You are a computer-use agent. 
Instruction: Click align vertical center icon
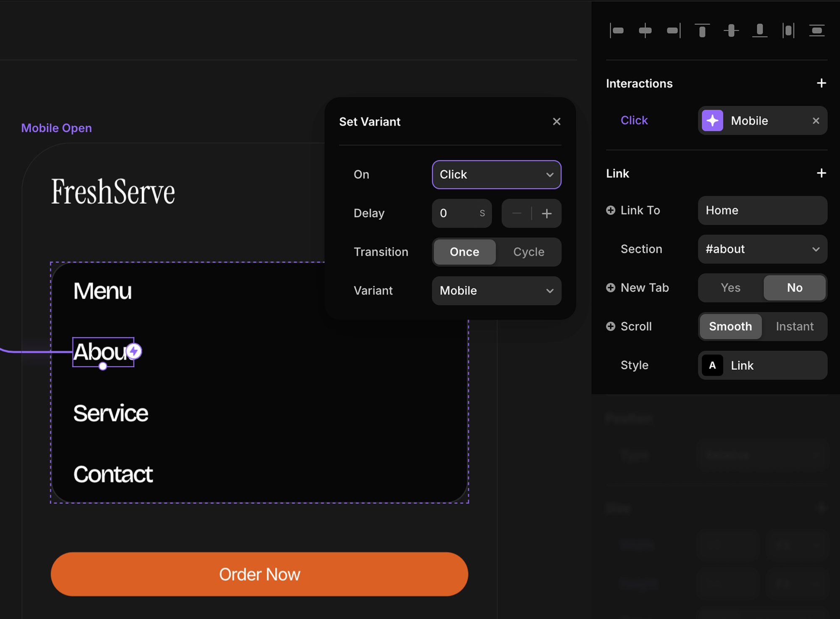(x=731, y=31)
